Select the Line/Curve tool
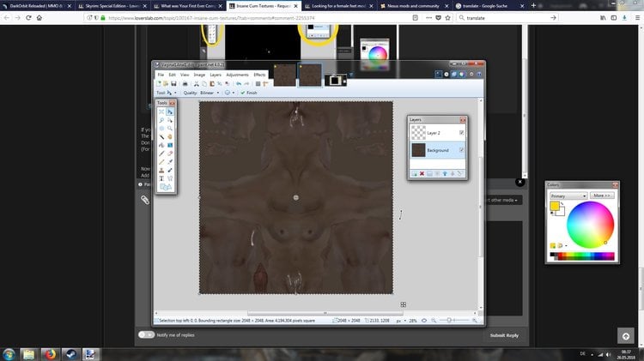This screenshot has height=361, width=644. click(x=170, y=178)
